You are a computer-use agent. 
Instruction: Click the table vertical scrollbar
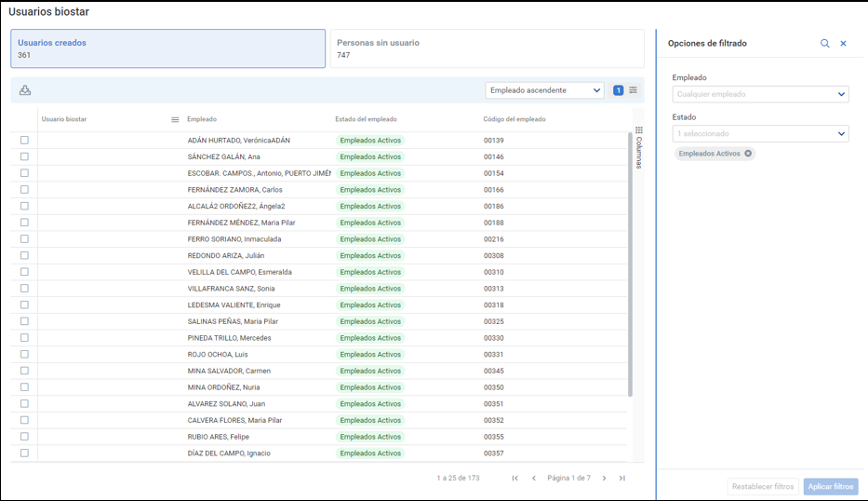coord(630,264)
